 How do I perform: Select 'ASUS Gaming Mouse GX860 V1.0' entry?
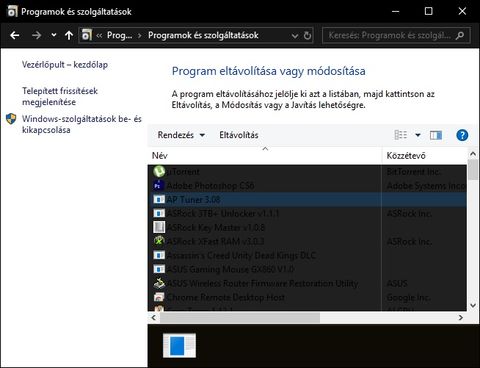(x=307, y=269)
